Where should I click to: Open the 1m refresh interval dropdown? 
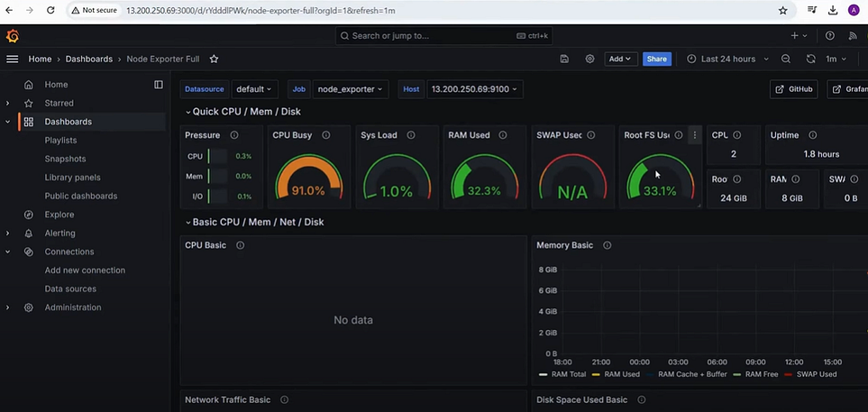click(836, 59)
